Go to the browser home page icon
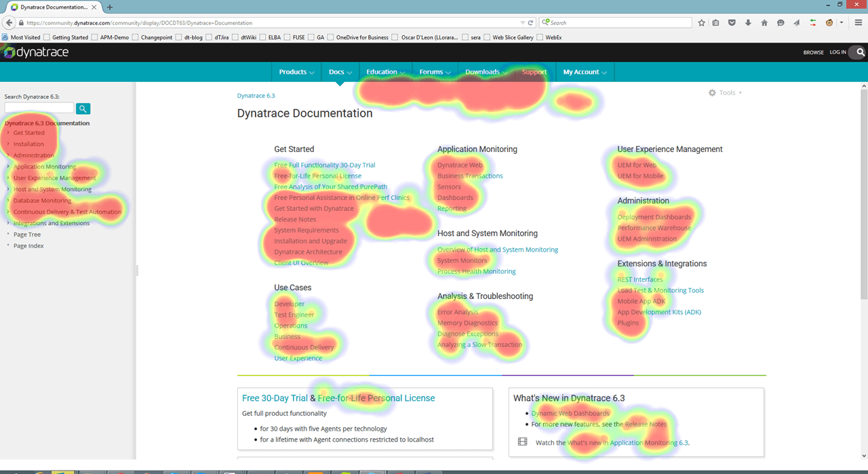 pyautogui.click(x=764, y=22)
